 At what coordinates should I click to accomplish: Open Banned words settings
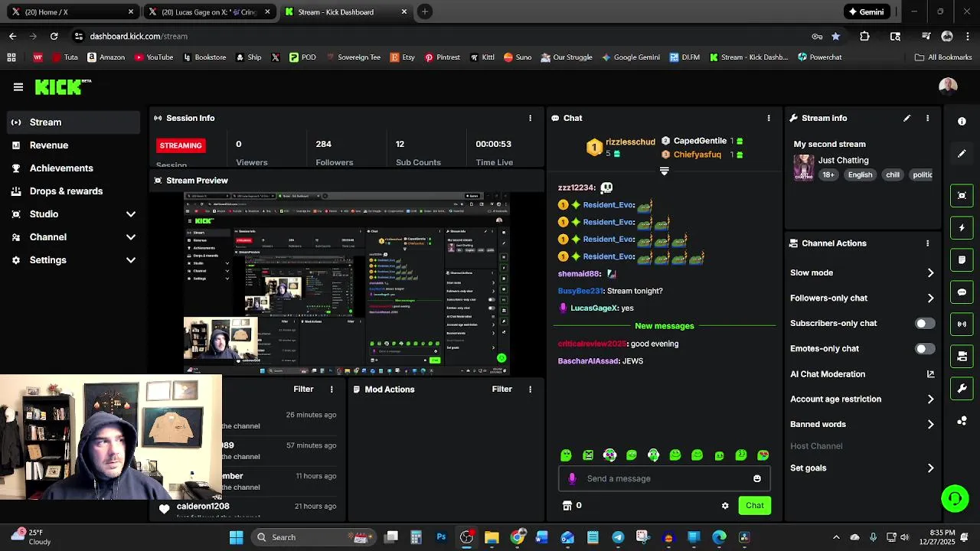pyautogui.click(x=862, y=425)
